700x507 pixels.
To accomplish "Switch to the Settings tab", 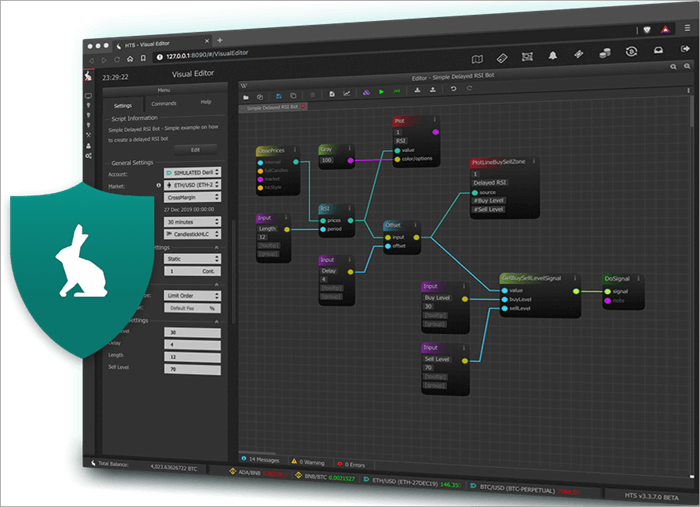I will pos(123,106).
